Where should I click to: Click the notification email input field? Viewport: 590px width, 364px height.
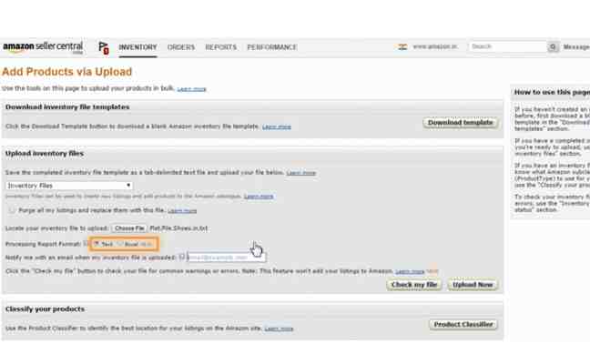(227, 258)
